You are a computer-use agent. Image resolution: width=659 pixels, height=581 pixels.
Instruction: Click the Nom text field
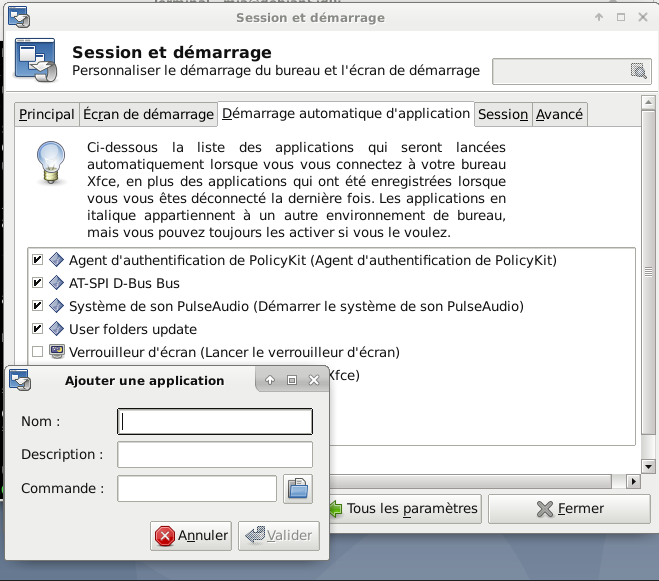coord(215,422)
